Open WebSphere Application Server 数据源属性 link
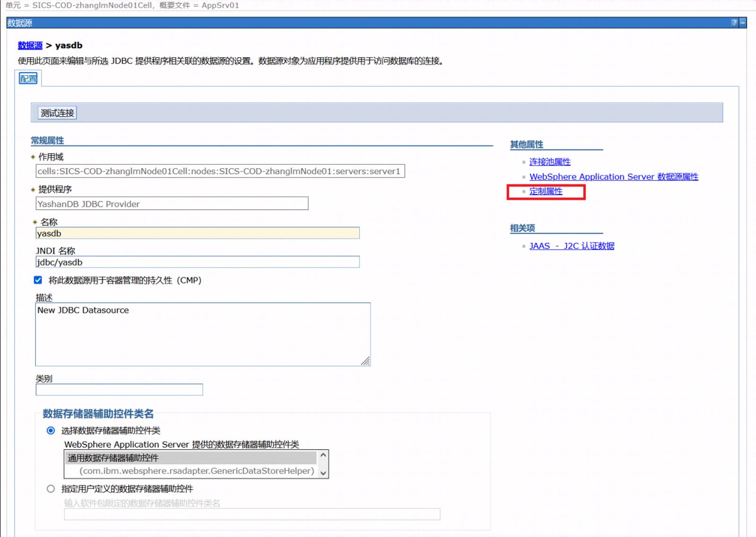 [614, 177]
